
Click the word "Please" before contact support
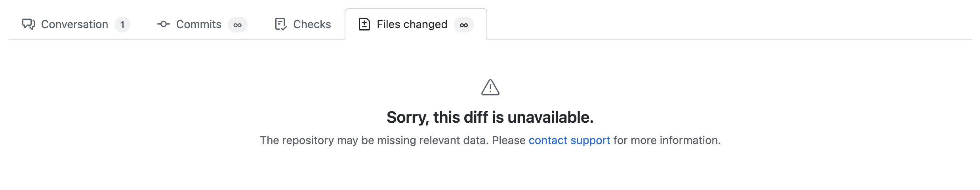[509, 140]
